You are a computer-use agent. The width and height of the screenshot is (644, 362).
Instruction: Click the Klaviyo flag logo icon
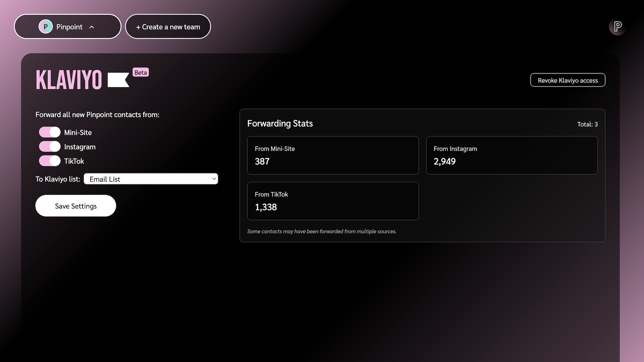pos(118,80)
